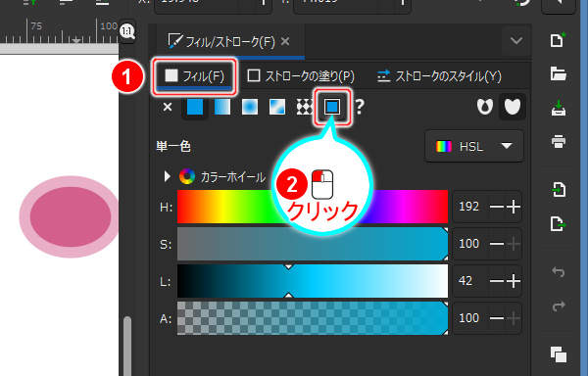Open panel chevron dropdown menu
Viewport: 588px width, 376px height.
tap(516, 40)
